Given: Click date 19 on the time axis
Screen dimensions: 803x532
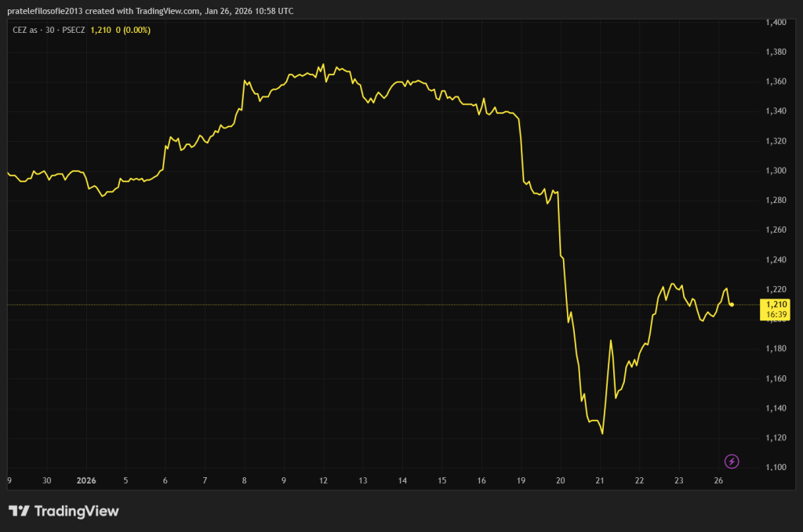Looking at the screenshot, I should [x=521, y=481].
